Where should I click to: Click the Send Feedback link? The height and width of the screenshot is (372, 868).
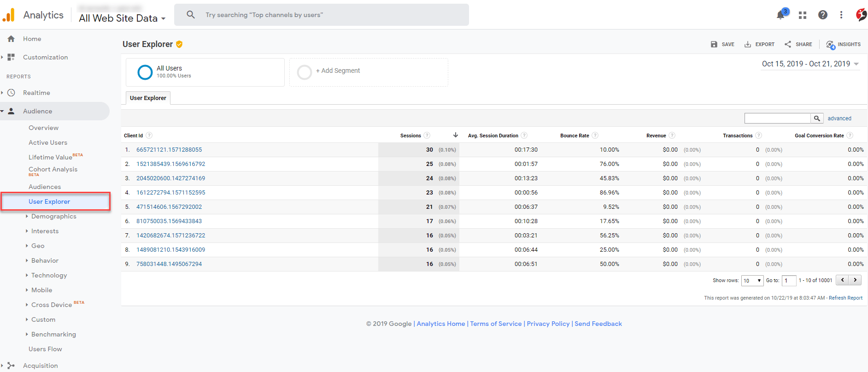pyautogui.click(x=598, y=324)
